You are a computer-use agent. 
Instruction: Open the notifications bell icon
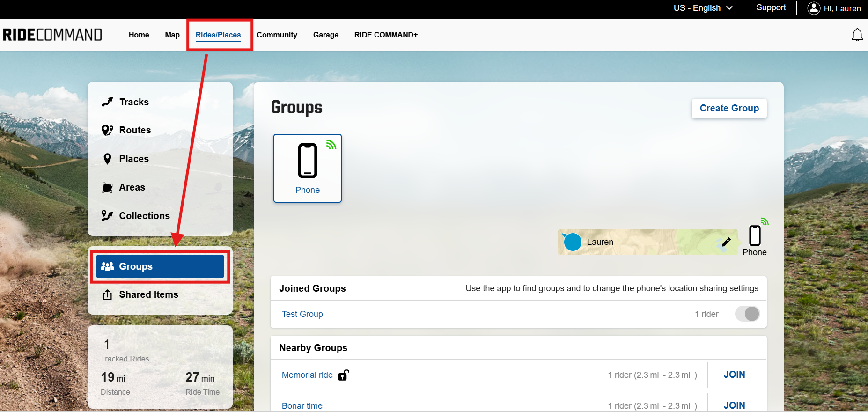click(857, 35)
